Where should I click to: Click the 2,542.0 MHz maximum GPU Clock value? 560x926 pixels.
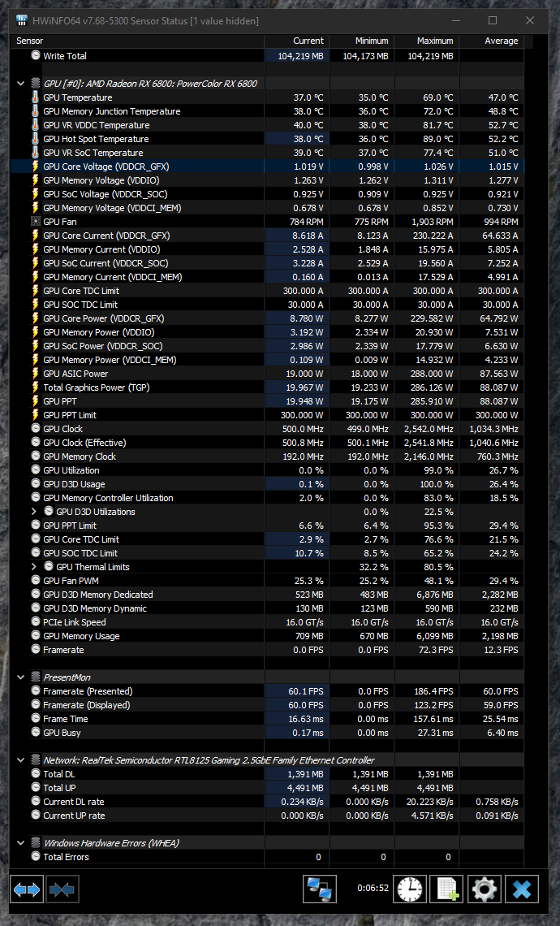pos(429,429)
